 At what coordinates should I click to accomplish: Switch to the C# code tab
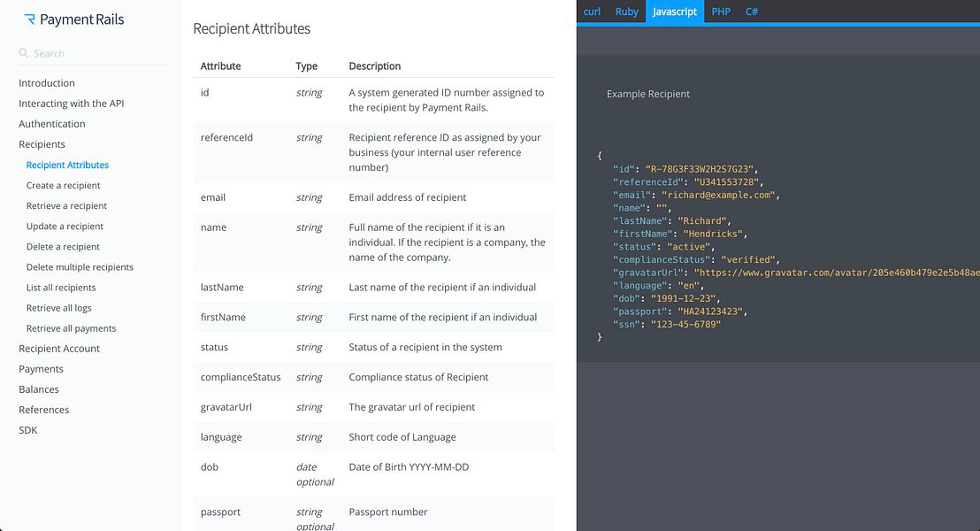(751, 12)
